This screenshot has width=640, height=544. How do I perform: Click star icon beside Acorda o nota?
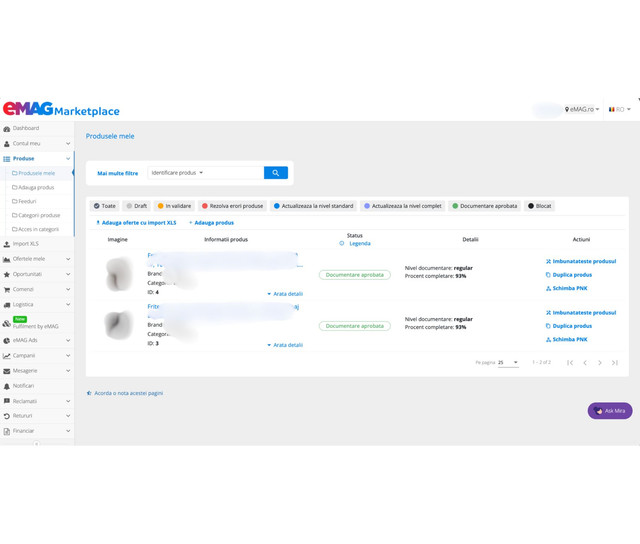click(x=89, y=393)
